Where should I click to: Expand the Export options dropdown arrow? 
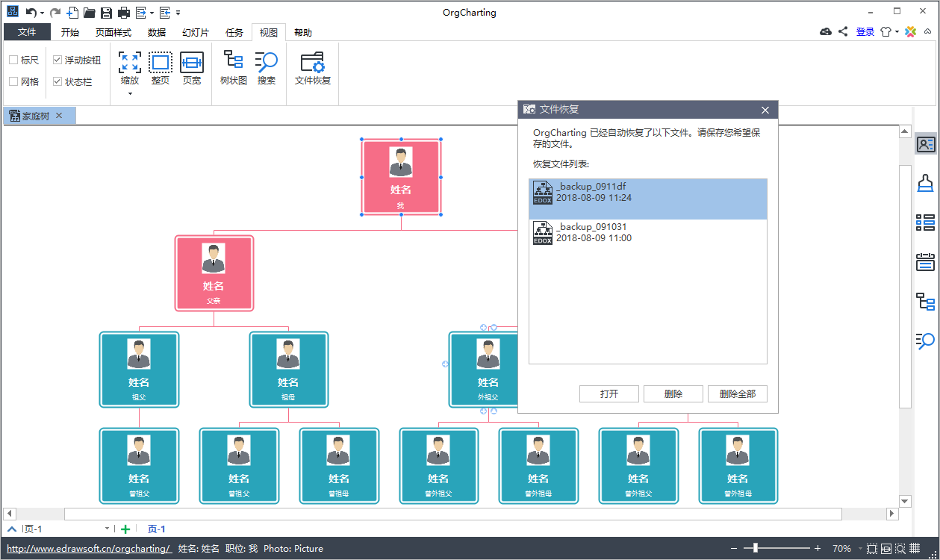[x=152, y=13]
